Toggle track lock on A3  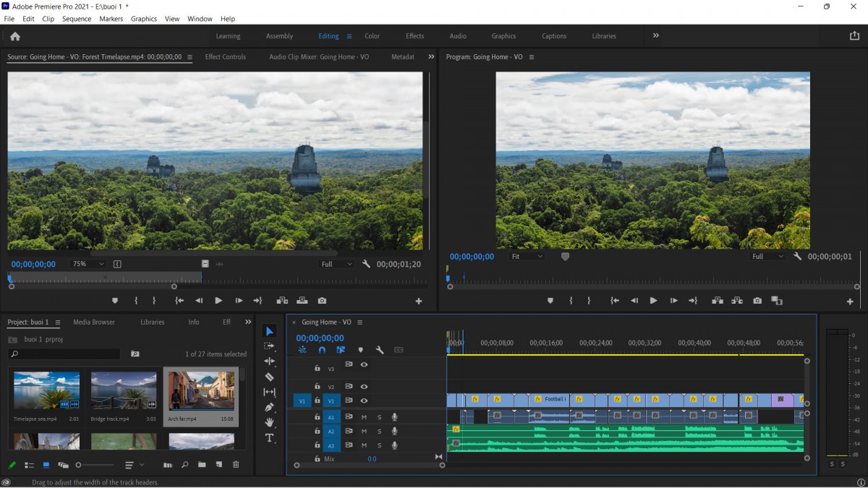[317, 445]
